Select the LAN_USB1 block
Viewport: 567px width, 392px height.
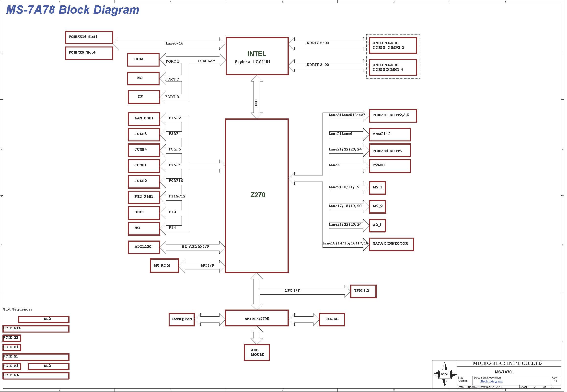[x=144, y=119]
